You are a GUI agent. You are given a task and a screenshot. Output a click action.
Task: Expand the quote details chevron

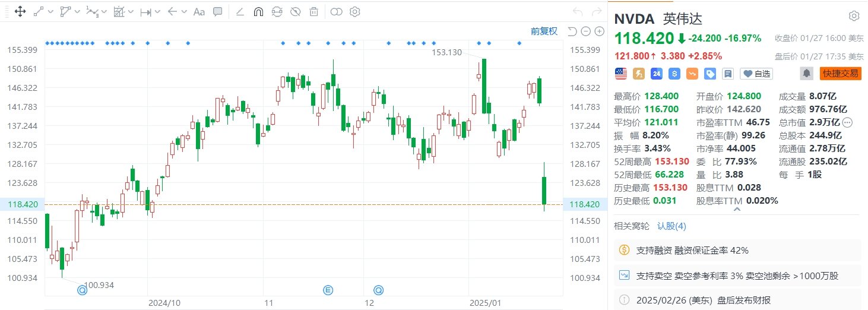click(737, 209)
